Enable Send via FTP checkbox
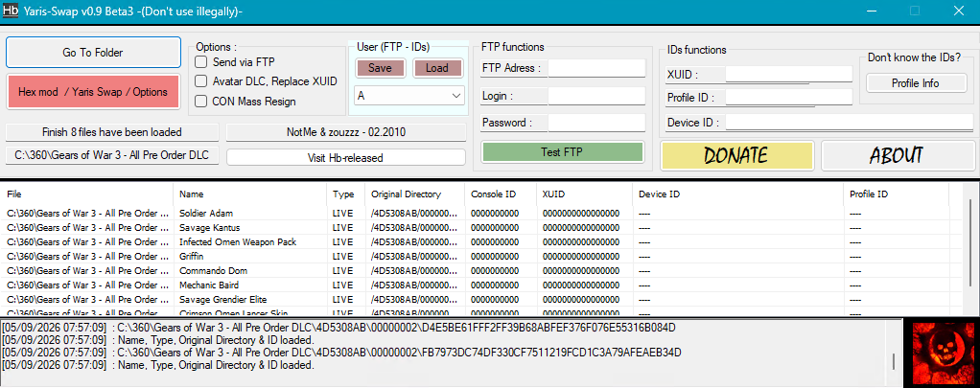980x388 pixels. pyautogui.click(x=201, y=62)
